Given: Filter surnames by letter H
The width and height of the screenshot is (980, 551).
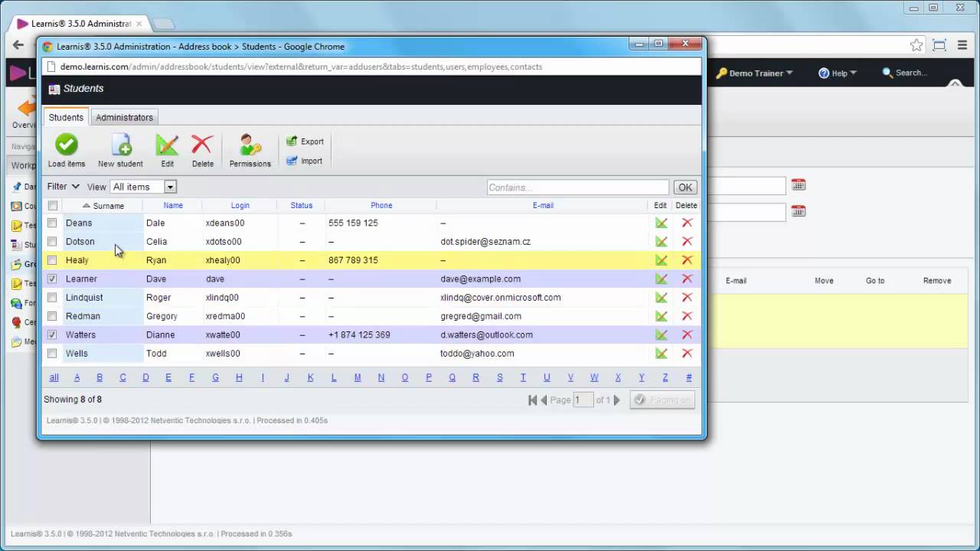Looking at the screenshot, I should point(239,377).
